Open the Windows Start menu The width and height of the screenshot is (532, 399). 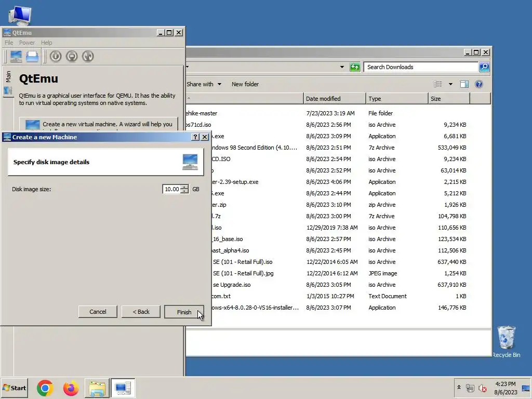(14, 388)
